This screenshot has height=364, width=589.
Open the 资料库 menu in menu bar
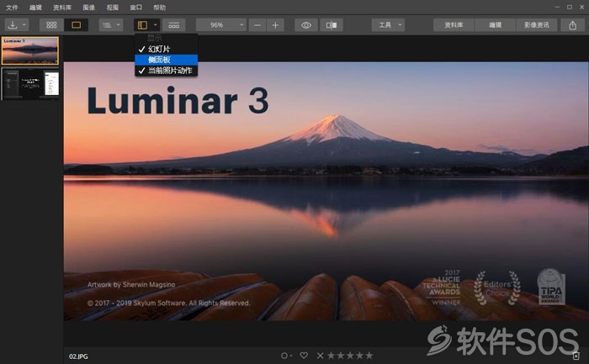[x=62, y=7]
